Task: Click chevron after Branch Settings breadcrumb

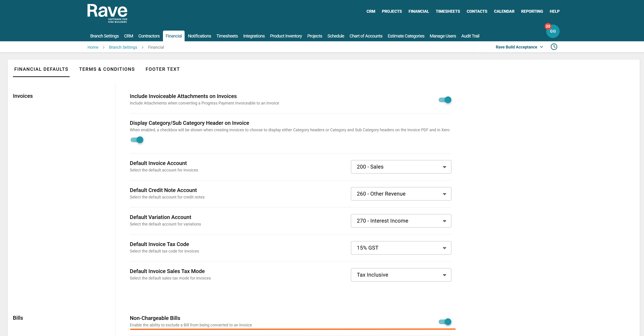Action: click(x=142, y=47)
